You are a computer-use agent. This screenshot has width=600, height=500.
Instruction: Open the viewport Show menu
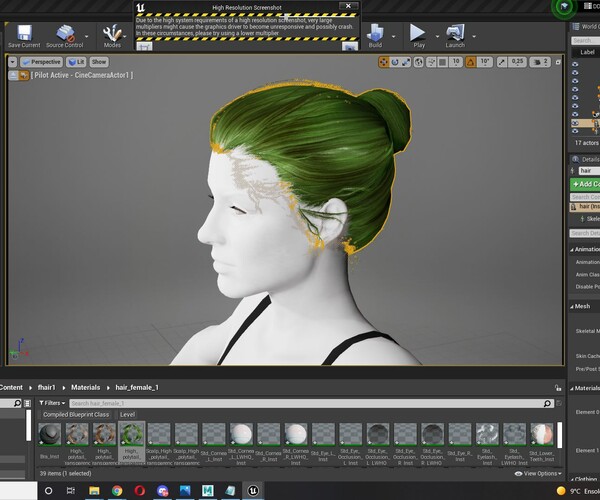[99, 62]
